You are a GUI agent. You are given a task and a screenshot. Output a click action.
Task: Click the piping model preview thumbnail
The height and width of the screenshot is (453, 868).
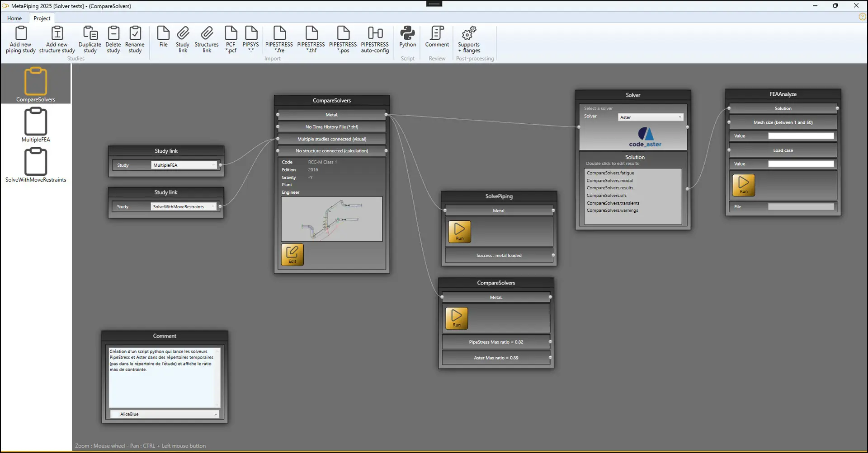tap(332, 219)
